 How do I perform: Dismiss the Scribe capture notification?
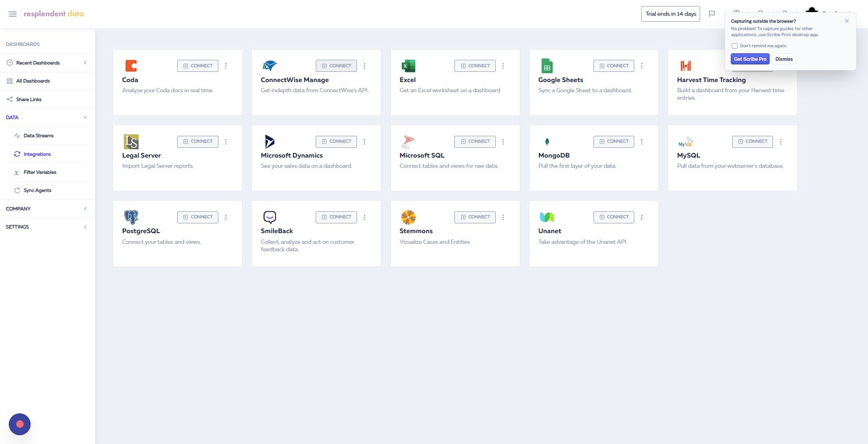[x=784, y=59]
